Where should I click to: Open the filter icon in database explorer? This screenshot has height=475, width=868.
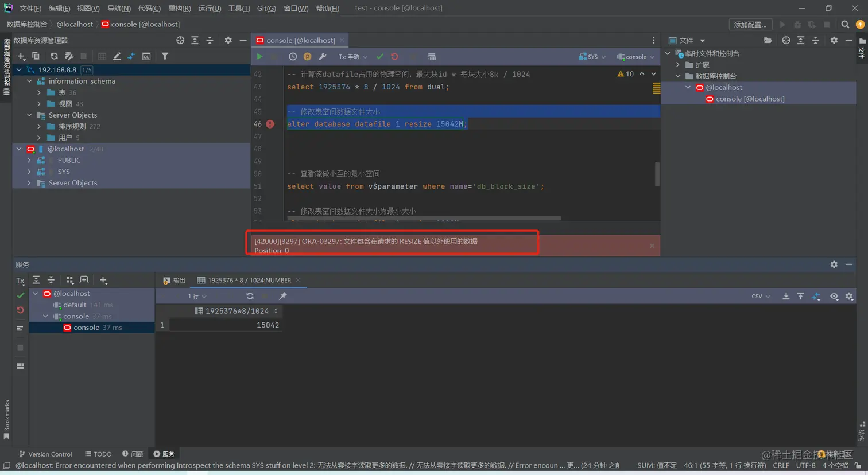(x=165, y=56)
